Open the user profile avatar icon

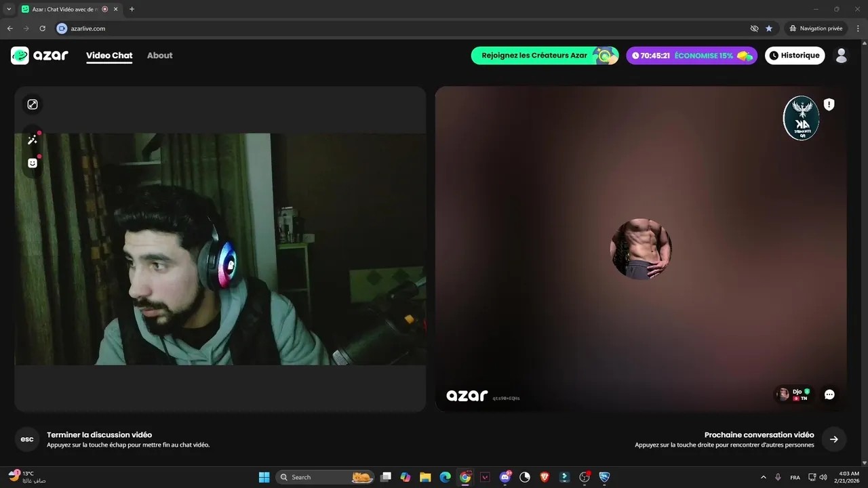click(x=842, y=56)
